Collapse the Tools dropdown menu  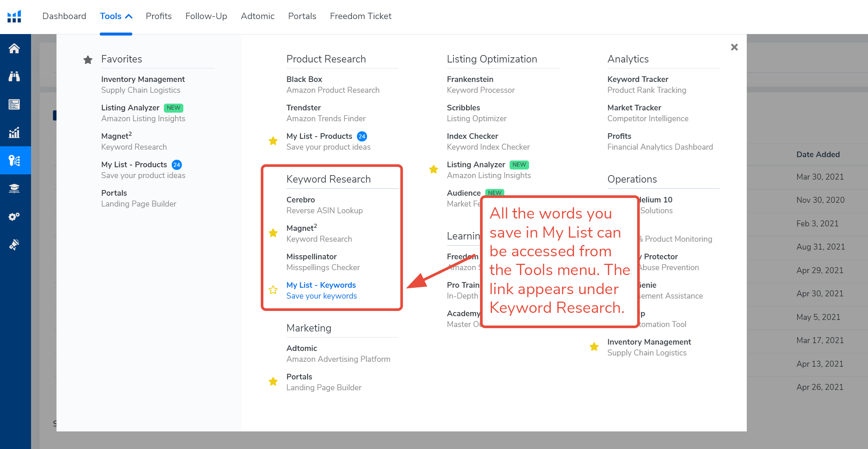point(116,16)
